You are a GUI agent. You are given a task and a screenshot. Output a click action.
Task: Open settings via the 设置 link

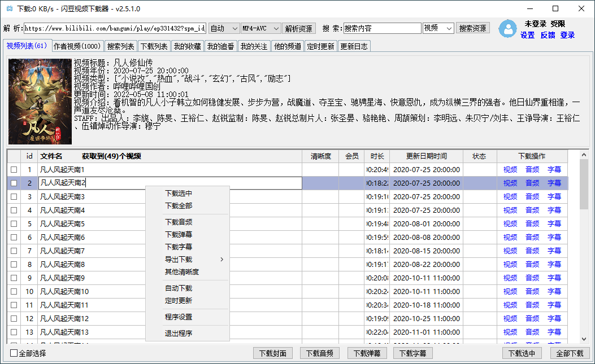click(x=527, y=35)
